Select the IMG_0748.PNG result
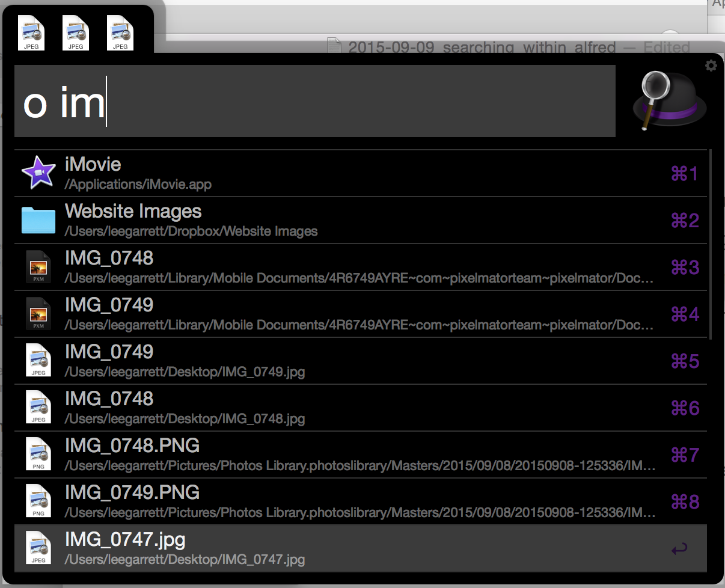 pyautogui.click(x=361, y=455)
